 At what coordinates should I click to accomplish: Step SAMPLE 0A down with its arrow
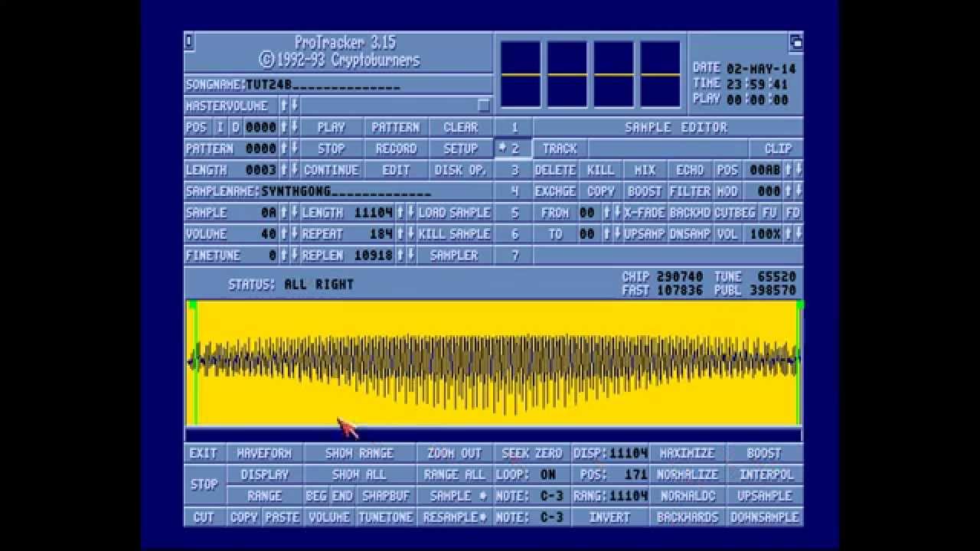click(295, 213)
